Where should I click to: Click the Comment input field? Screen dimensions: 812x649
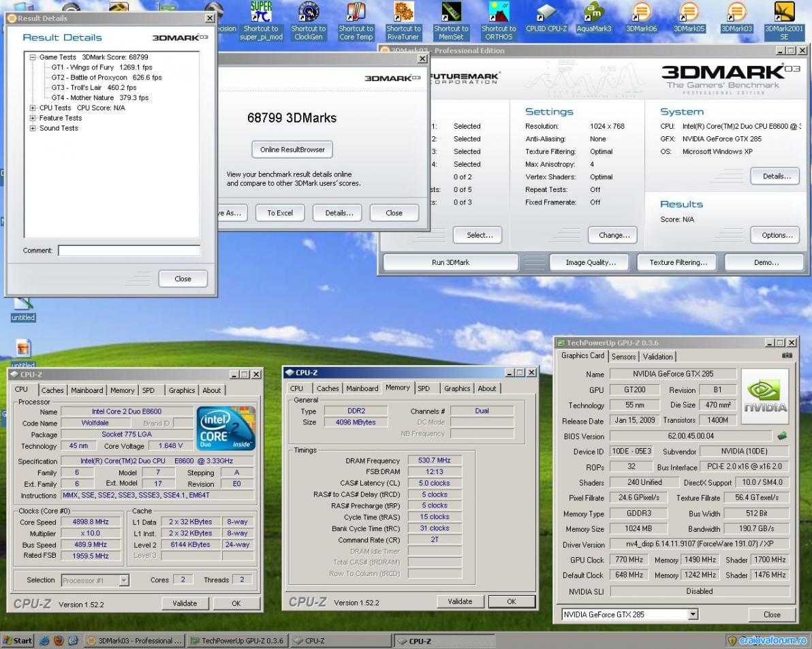point(129,251)
